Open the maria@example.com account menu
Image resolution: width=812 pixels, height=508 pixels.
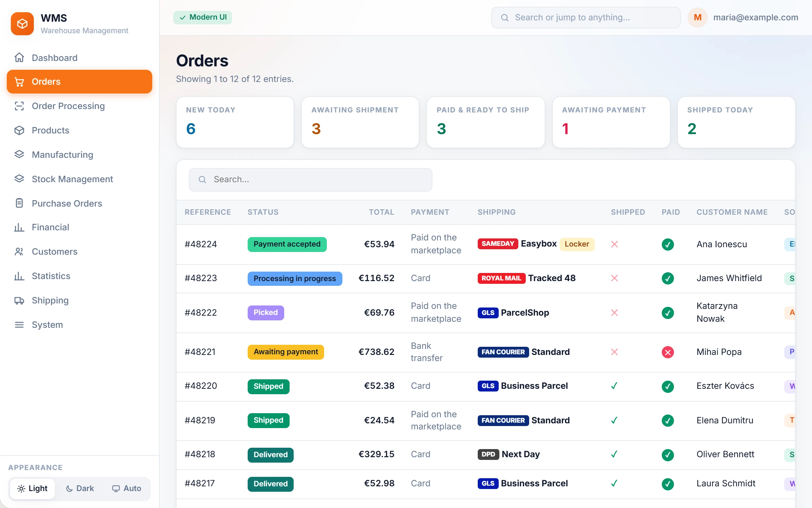755,17
